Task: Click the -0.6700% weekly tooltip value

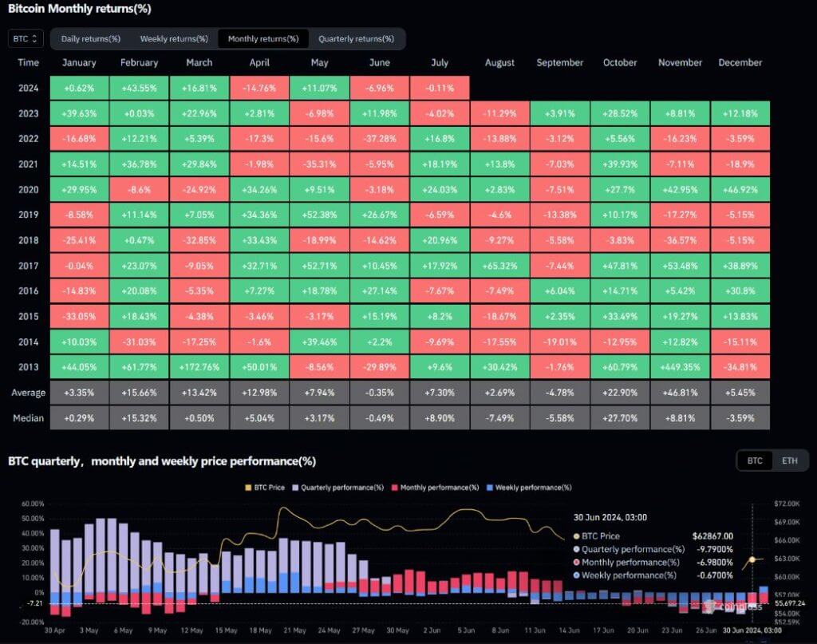Action: (714, 575)
